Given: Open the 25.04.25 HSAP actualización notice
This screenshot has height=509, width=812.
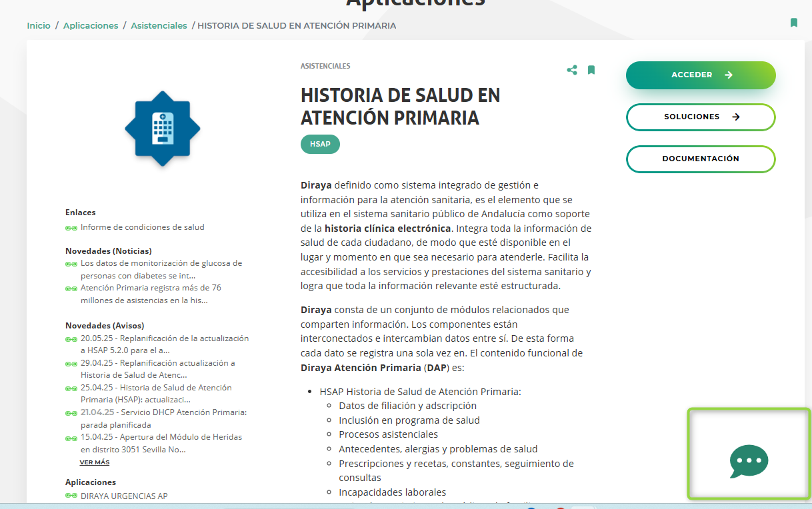Looking at the screenshot, I should (156, 394).
